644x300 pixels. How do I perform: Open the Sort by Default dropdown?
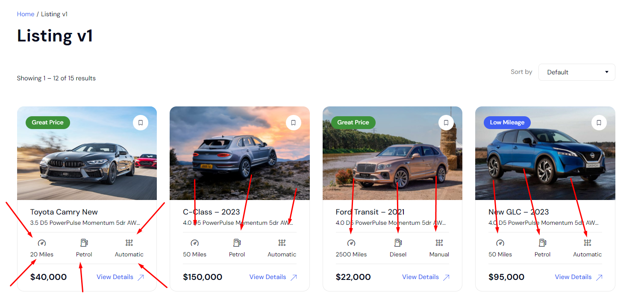pyautogui.click(x=576, y=72)
